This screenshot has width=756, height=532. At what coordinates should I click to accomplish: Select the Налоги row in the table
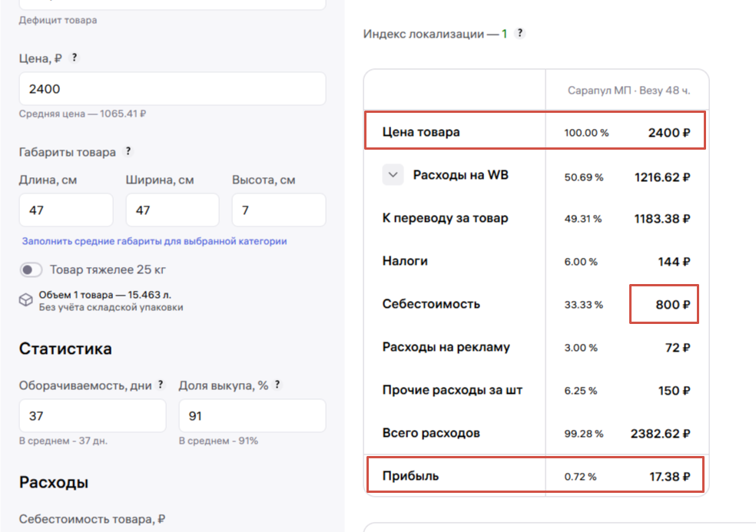(405, 261)
